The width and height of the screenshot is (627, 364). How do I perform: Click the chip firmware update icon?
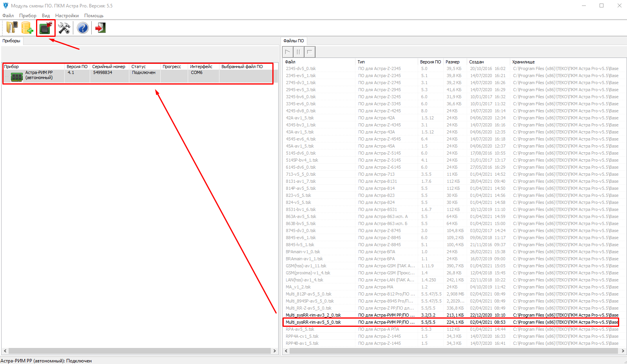46,28
